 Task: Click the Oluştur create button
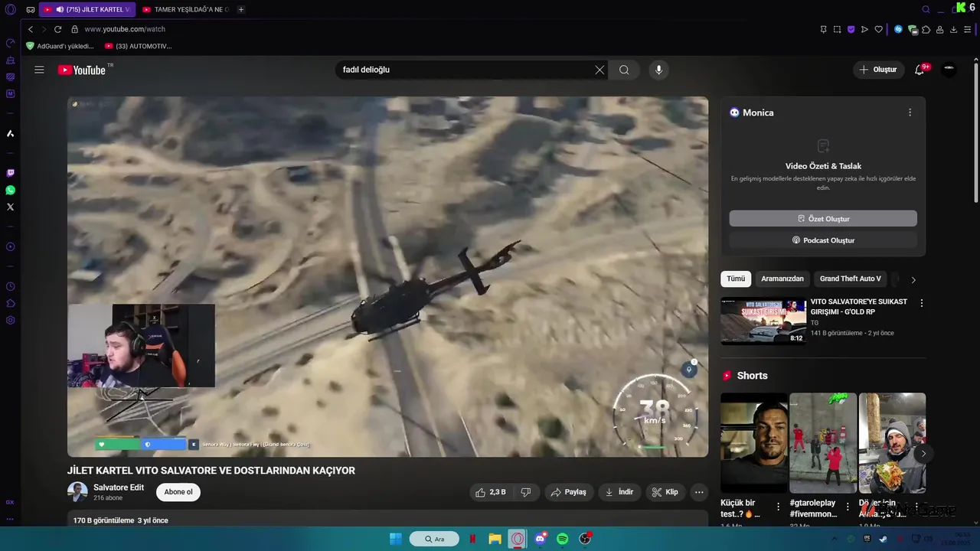[x=878, y=70]
